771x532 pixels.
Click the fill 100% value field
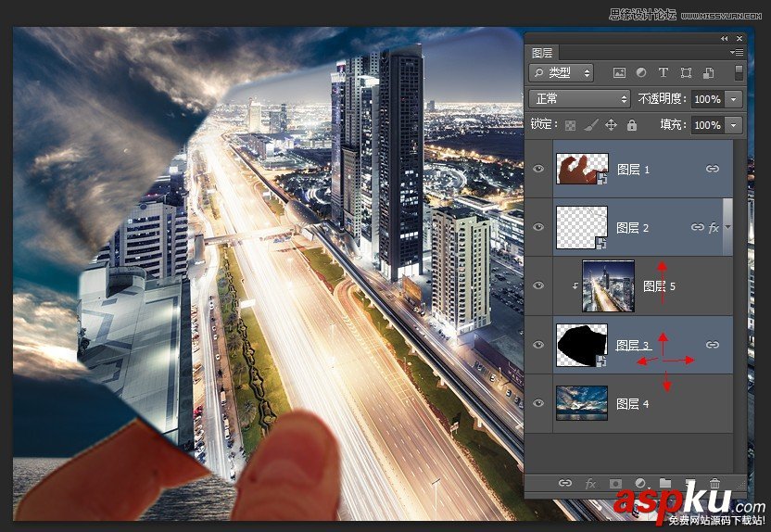click(709, 125)
